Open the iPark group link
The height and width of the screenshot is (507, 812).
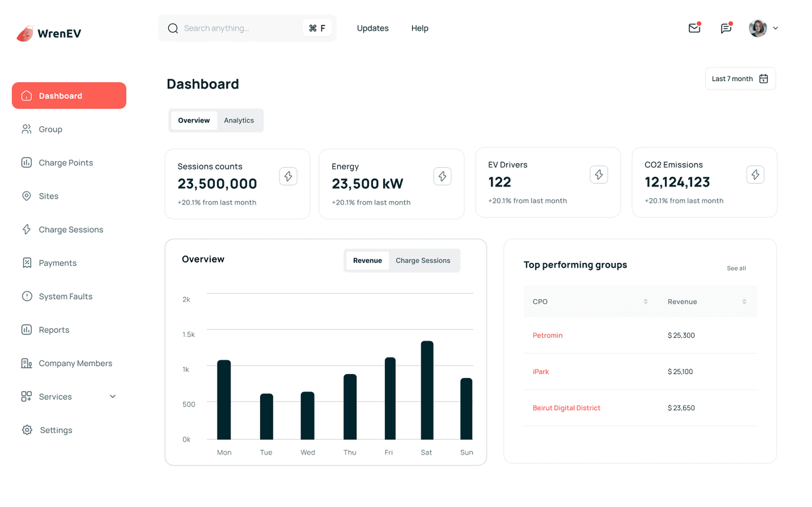point(541,371)
